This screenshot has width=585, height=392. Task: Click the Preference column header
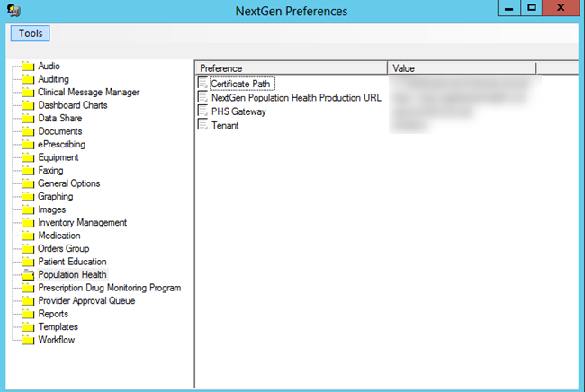point(292,68)
